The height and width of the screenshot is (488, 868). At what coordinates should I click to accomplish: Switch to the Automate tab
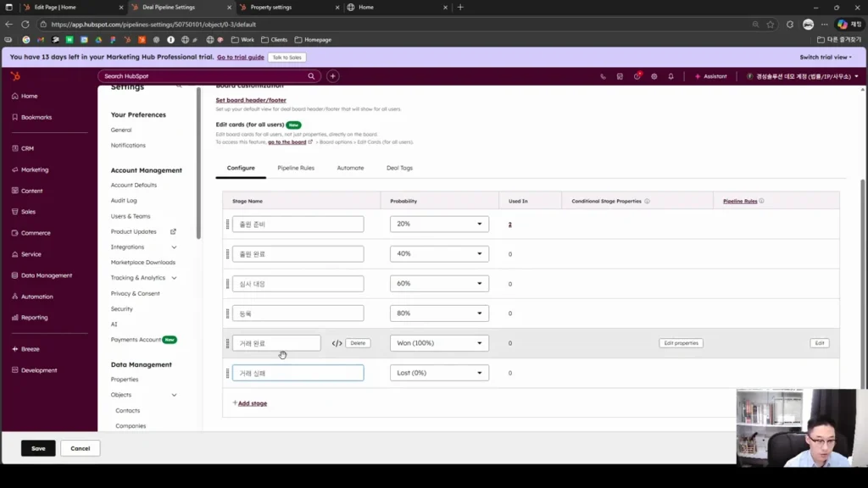pyautogui.click(x=350, y=168)
